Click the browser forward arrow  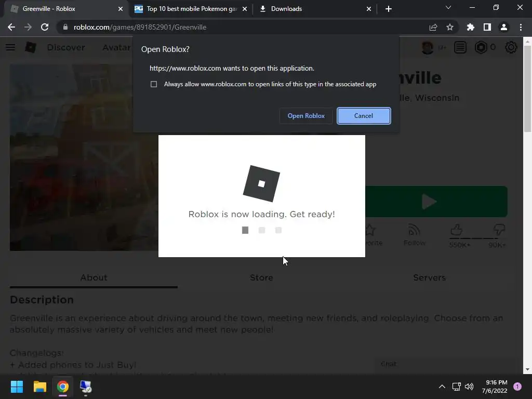(28, 27)
